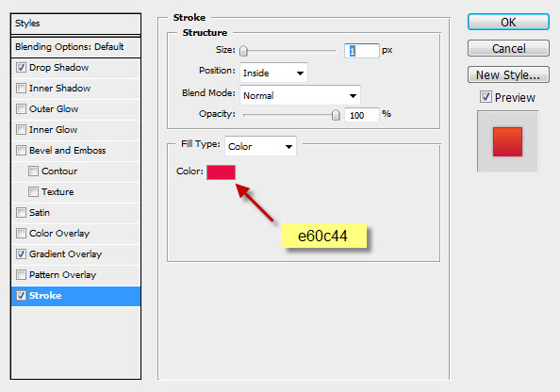Image resolution: width=560 pixels, height=392 pixels.
Task: Click the Size px input field
Action: 361,51
